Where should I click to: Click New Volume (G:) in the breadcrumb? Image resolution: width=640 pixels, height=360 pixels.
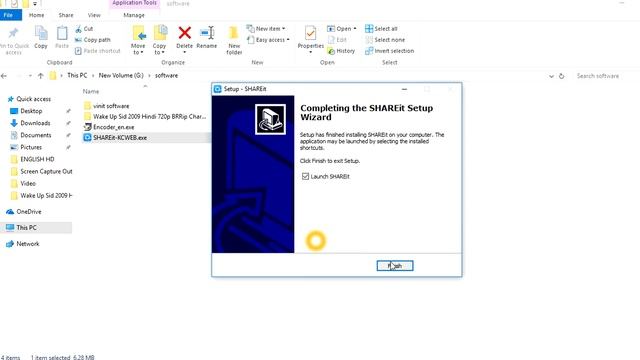tap(121, 76)
